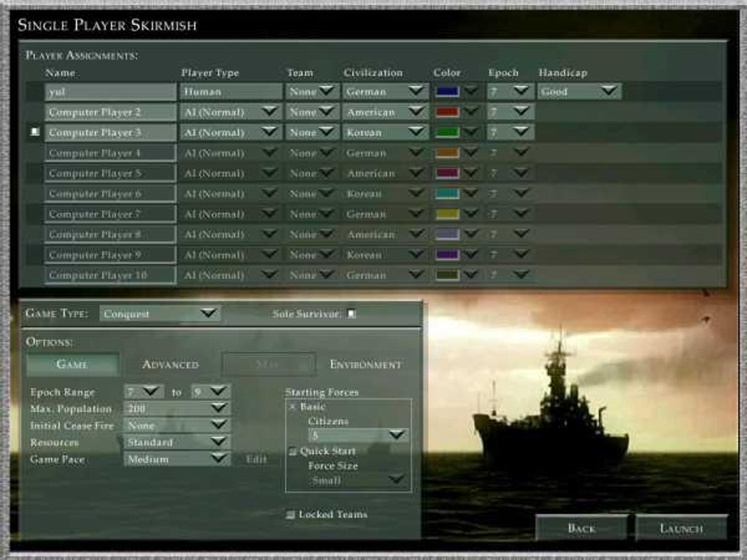The width and height of the screenshot is (747, 560).
Task: Open the Epoch Range end dropdown
Action: tap(211, 392)
